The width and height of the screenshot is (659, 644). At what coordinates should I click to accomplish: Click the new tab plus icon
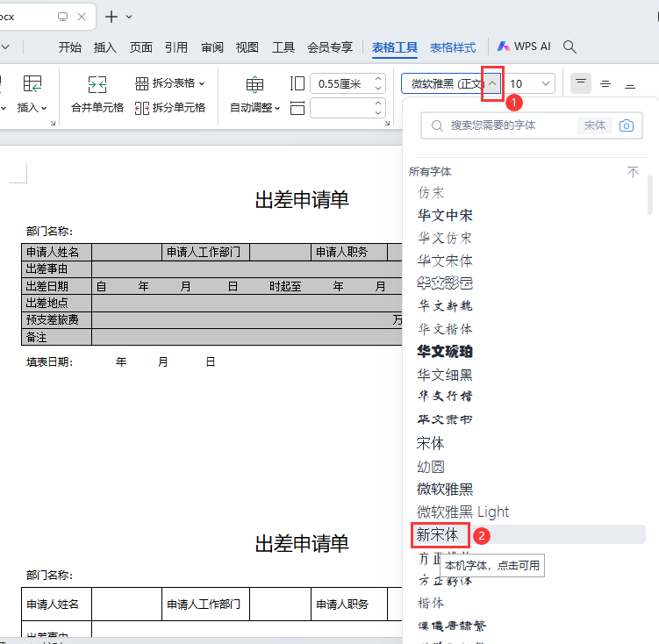coord(111,17)
